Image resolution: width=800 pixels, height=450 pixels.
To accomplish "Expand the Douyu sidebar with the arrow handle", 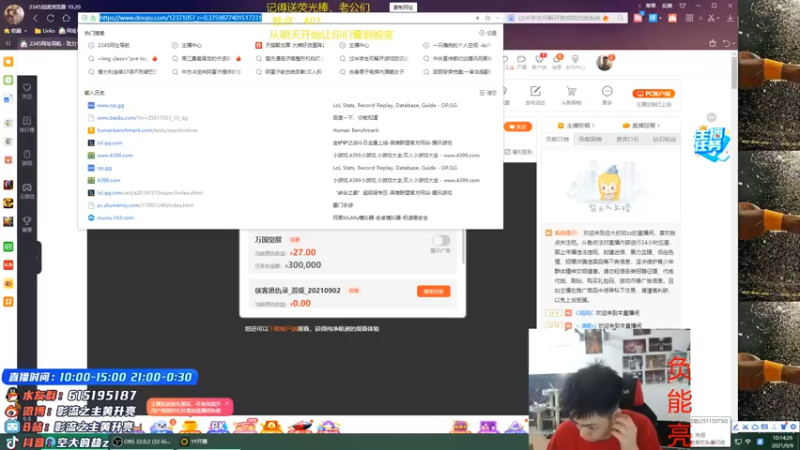I will coord(38,258).
